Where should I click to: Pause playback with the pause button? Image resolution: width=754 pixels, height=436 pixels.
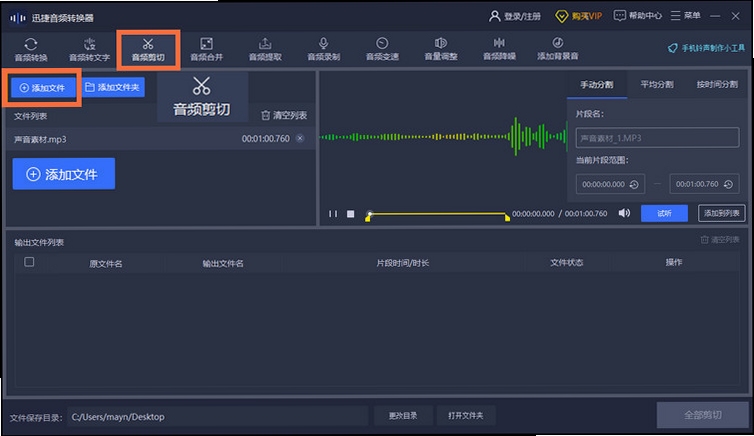click(x=333, y=214)
